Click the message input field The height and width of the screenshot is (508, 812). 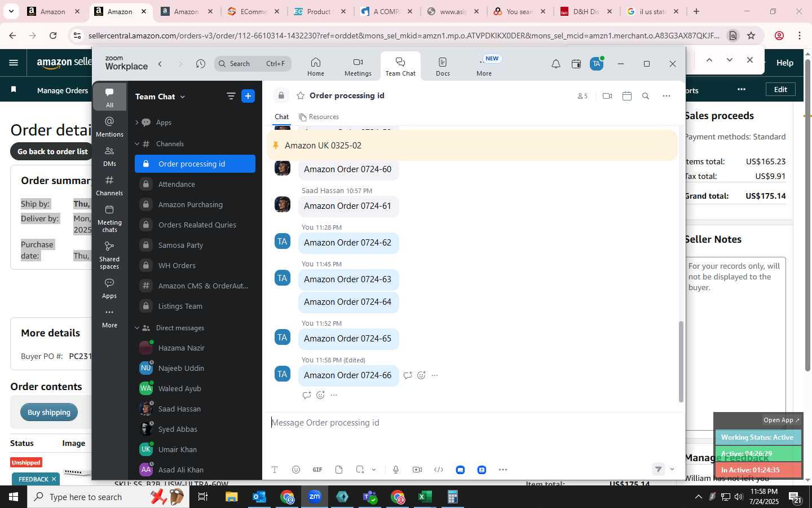click(x=474, y=423)
